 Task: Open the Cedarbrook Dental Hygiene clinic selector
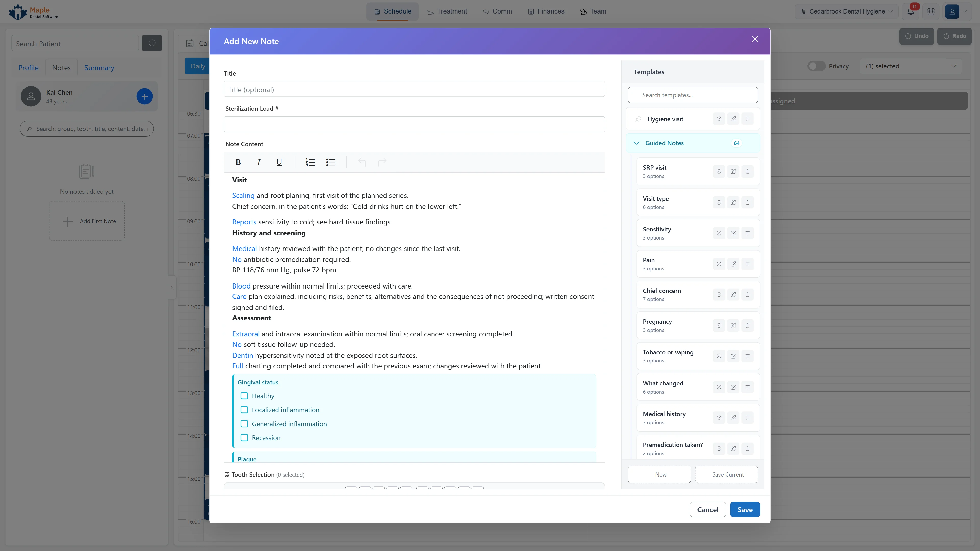846,11
